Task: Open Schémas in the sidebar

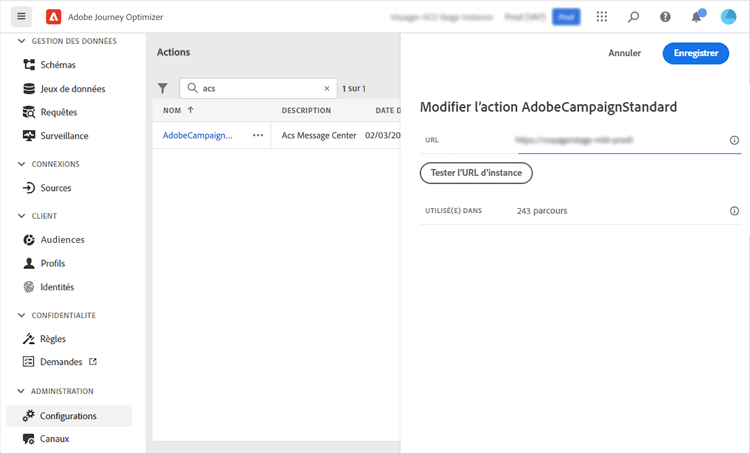Action: [58, 65]
